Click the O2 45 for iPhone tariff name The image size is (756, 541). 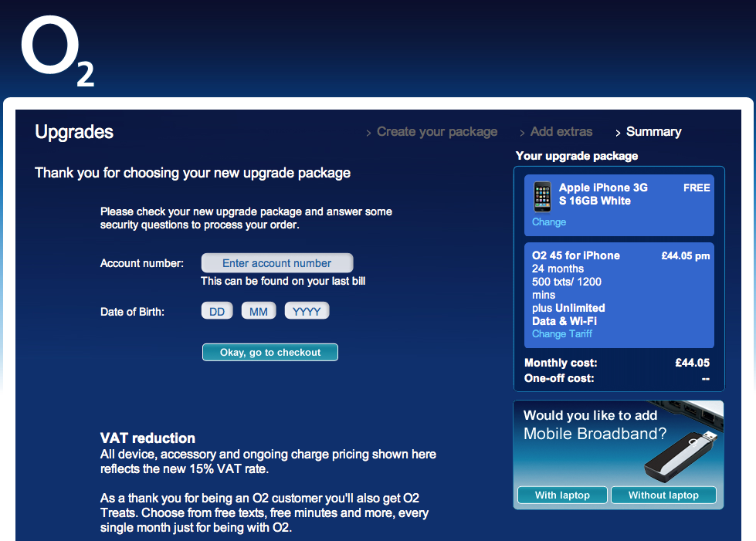[x=575, y=255]
